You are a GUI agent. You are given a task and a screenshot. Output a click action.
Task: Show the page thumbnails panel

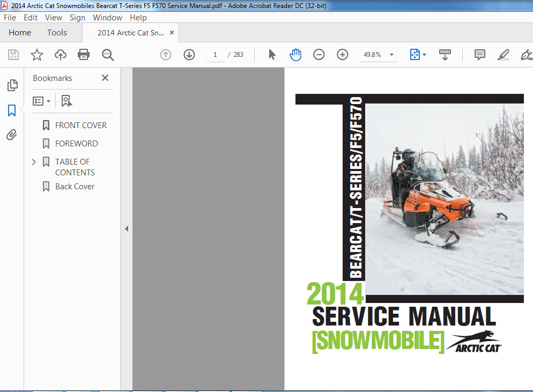(x=12, y=85)
